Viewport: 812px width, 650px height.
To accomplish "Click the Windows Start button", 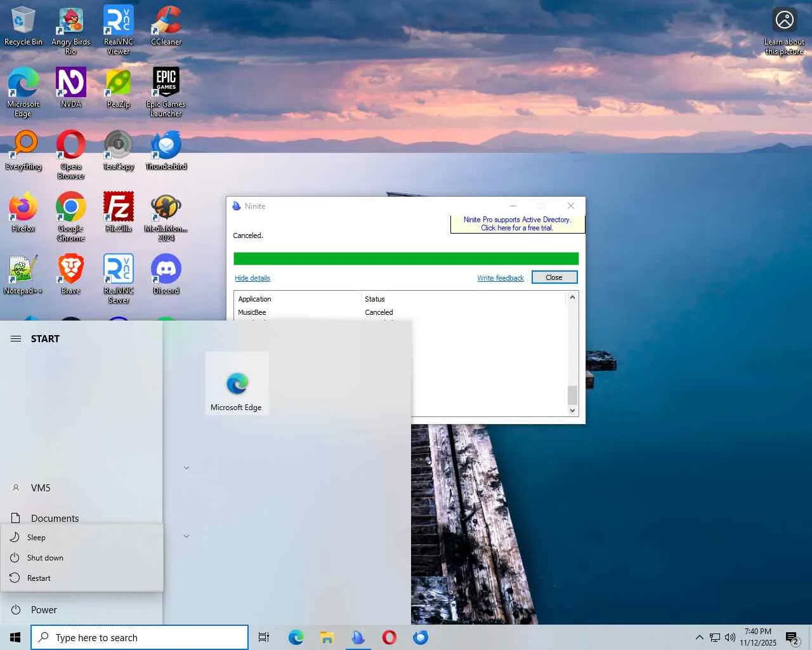I will coord(15,637).
